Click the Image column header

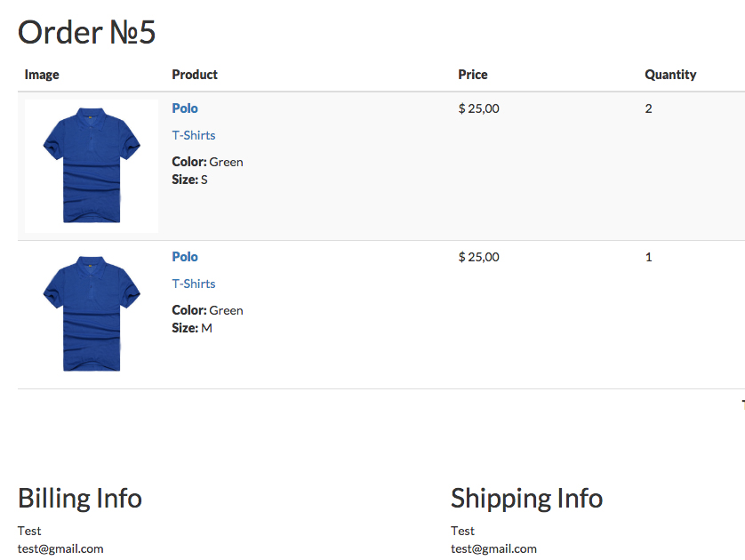pos(42,75)
